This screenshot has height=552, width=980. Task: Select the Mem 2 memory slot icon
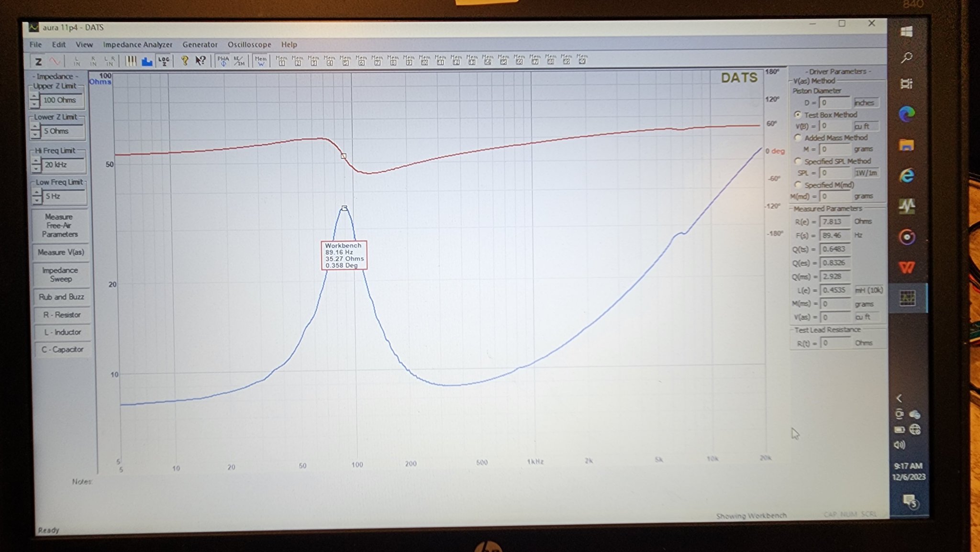pos(298,60)
